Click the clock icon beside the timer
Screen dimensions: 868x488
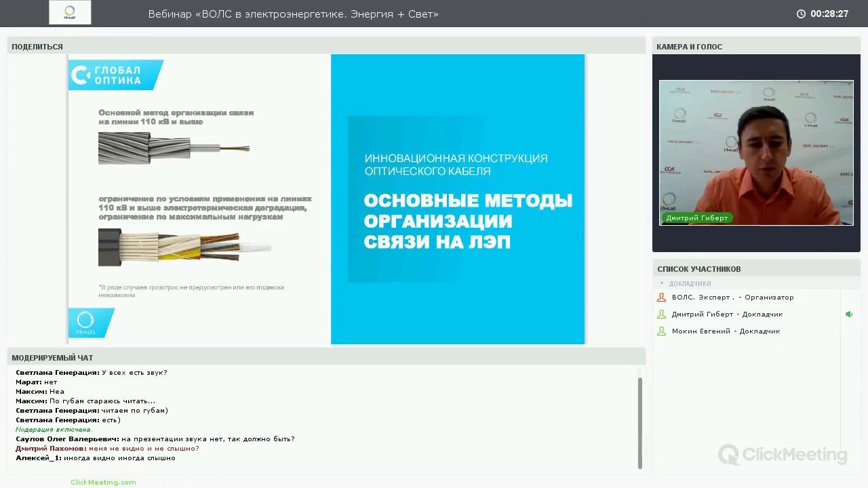pyautogui.click(x=801, y=14)
